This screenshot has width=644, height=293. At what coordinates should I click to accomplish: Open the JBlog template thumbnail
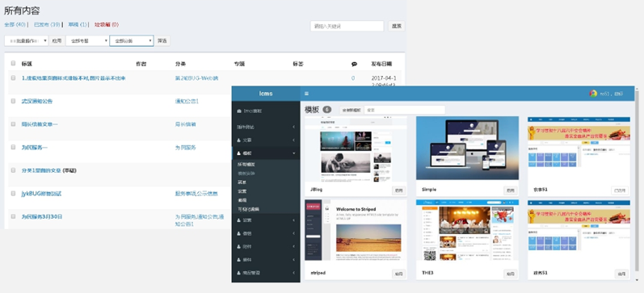[x=356, y=149]
